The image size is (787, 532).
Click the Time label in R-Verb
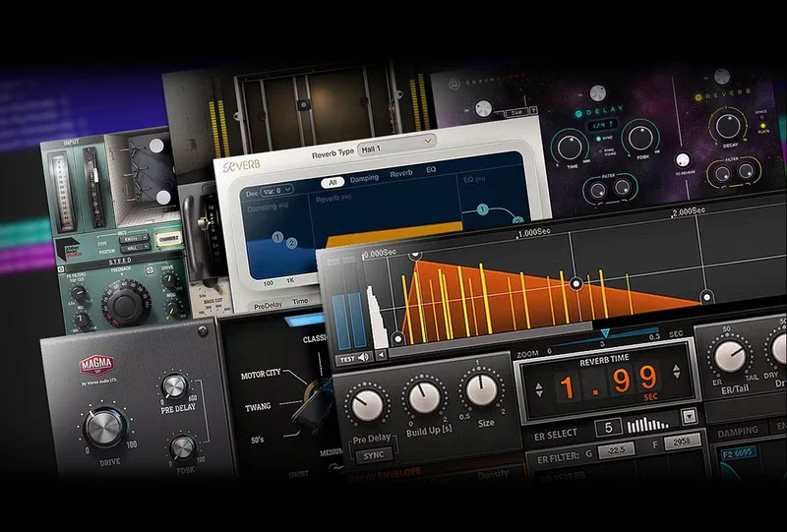(300, 301)
